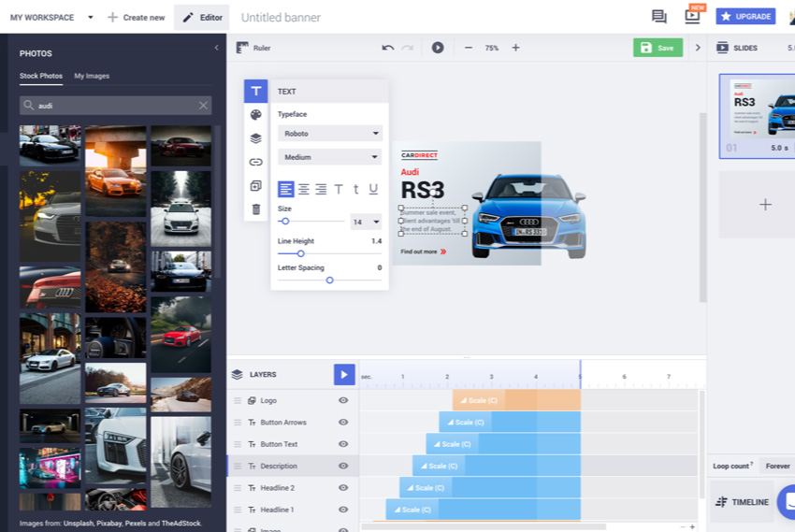
Task: Open the color palette tool
Action: (x=255, y=115)
